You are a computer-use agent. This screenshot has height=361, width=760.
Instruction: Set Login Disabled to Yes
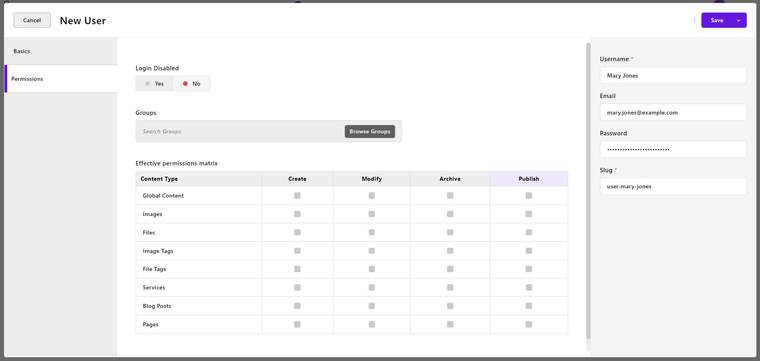click(155, 83)
